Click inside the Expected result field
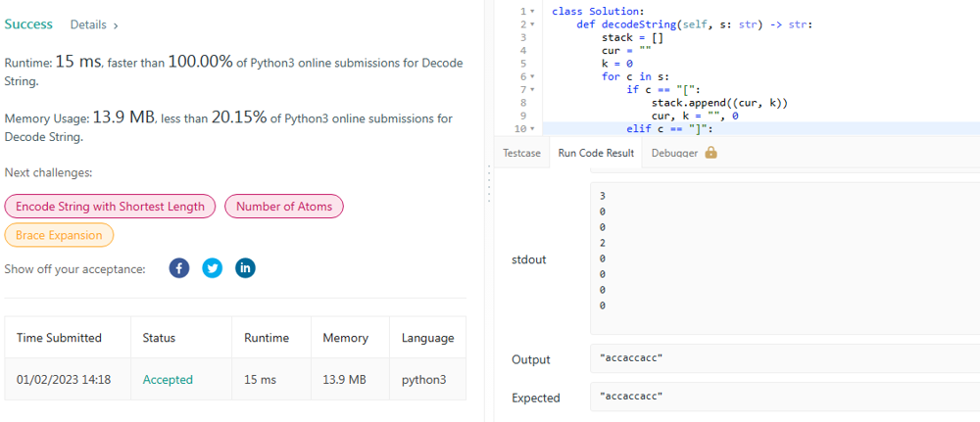 pos(784,398)
